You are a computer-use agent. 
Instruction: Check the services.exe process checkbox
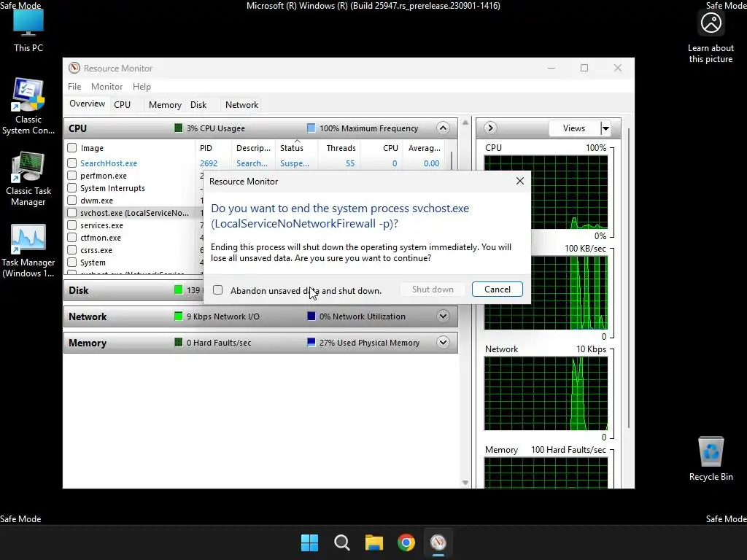point(72,225)
